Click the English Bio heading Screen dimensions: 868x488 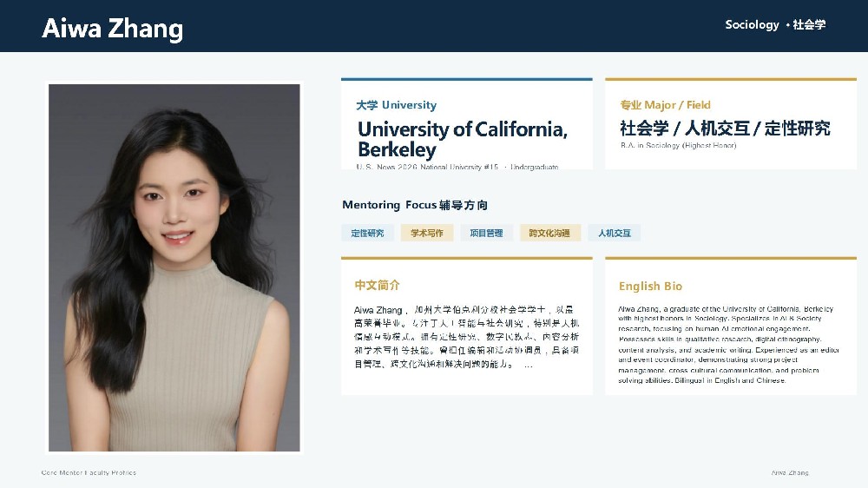(650, 286)
